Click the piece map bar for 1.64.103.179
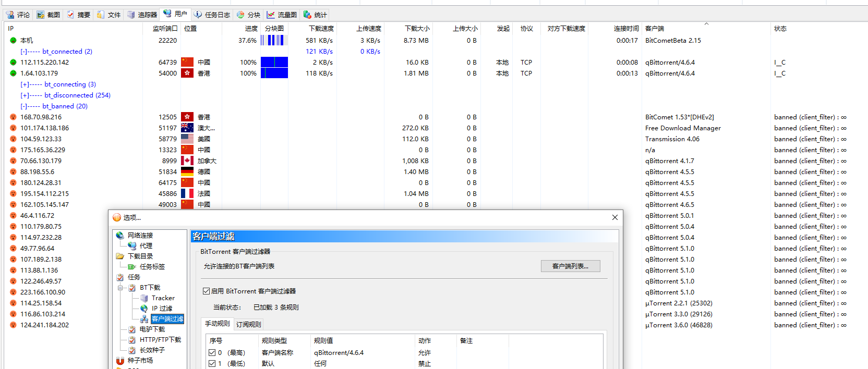The height and width of the screenshot is (369, 868). tap(274, 73)
